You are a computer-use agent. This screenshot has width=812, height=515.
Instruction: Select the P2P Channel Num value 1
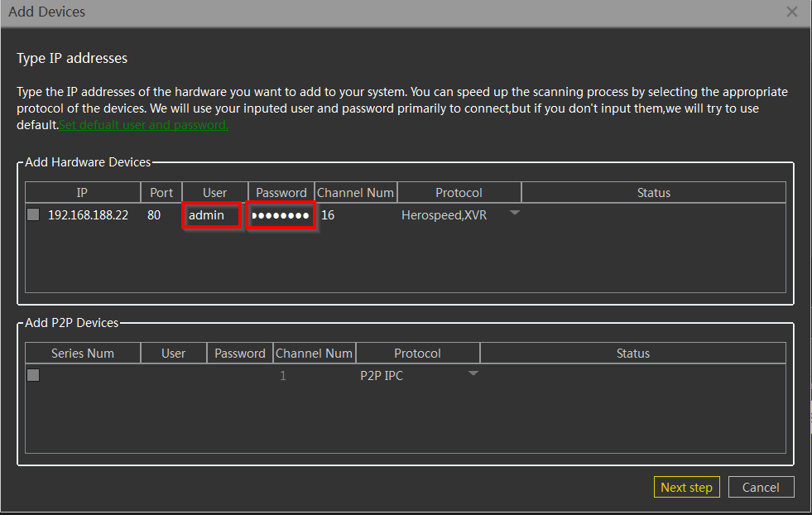pos(283,376)
